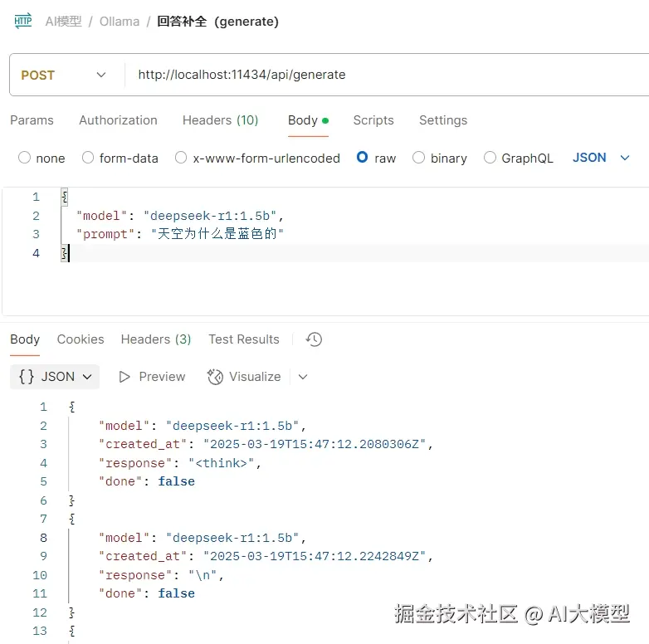The width and height of the screenshot is (649, 644).
Task: Click the Preview play icon
Action: pos(125,377)
